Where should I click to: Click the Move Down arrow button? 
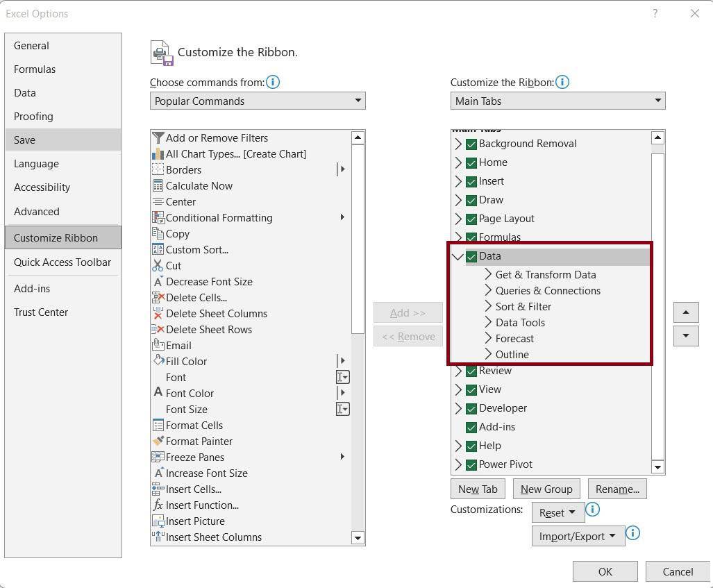click(686, 336)
